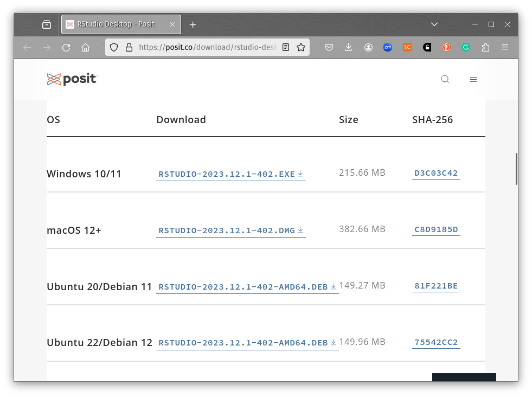Go to the browser home page
Viewport: 532px width, 397px height.
85,48
